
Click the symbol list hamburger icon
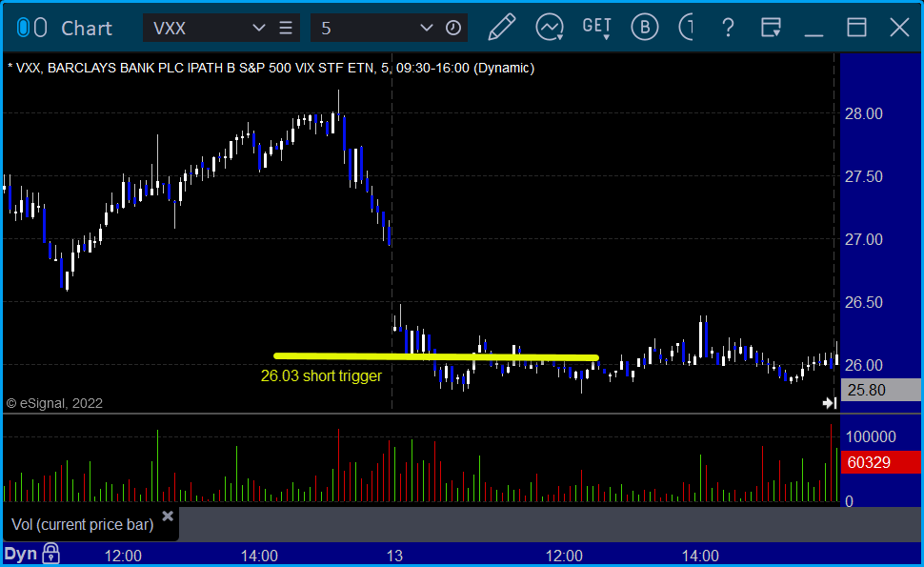286,28
